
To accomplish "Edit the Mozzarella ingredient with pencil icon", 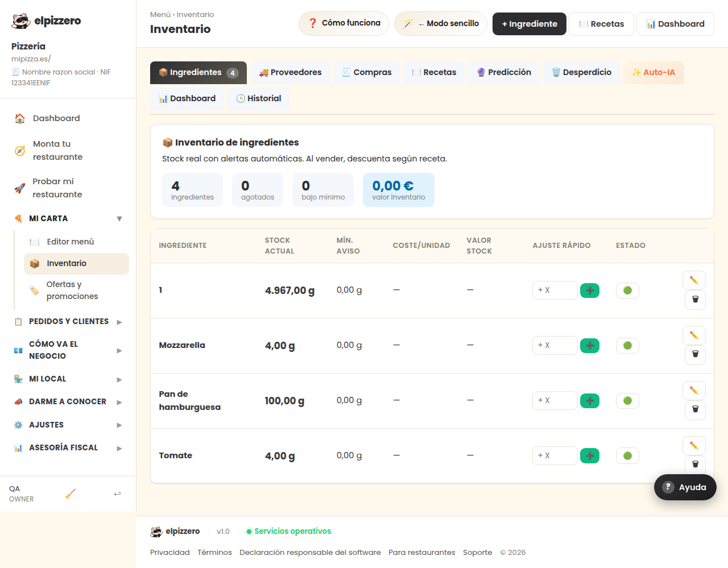I will [x=694, y=335].
